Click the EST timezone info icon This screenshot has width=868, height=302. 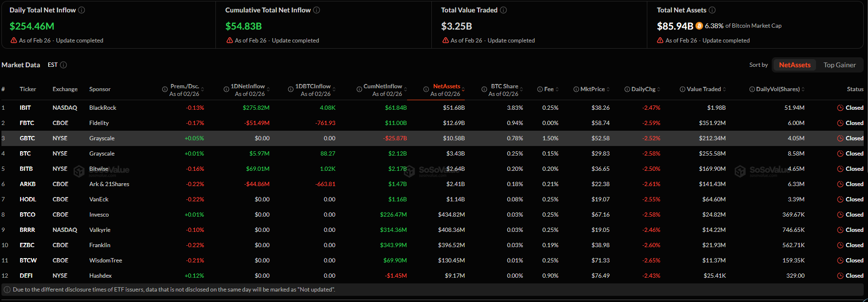[63, 65]
